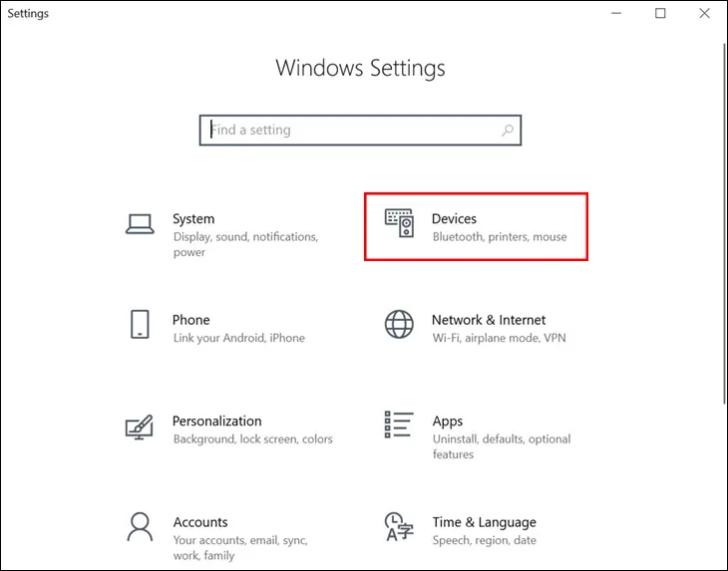
Task: Open Time & Language heading
Action: pos(485,522)
